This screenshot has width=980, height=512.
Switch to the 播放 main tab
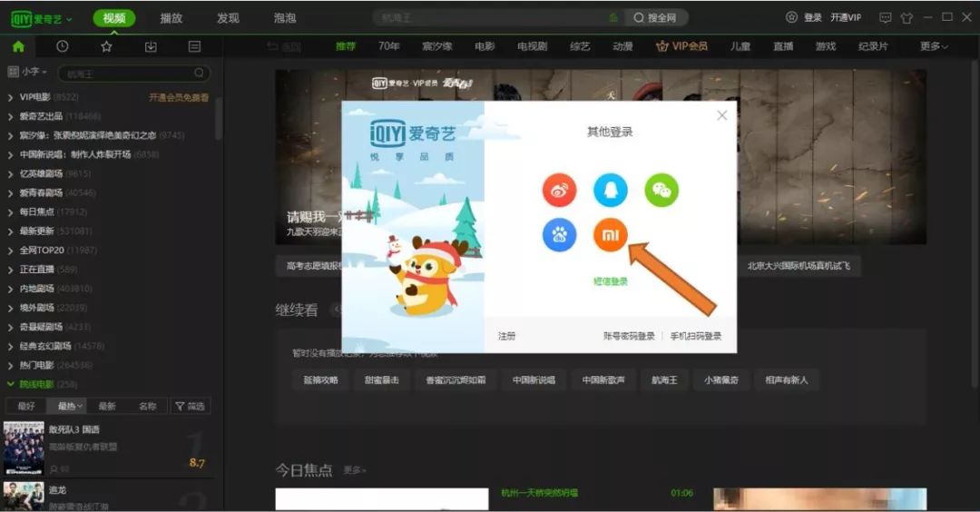tap(171, 18)
